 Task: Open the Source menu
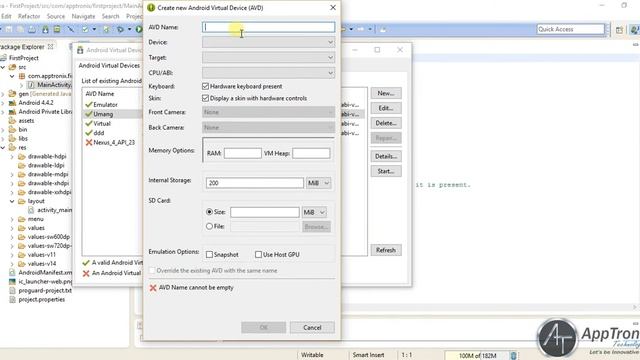coord(56,16)
